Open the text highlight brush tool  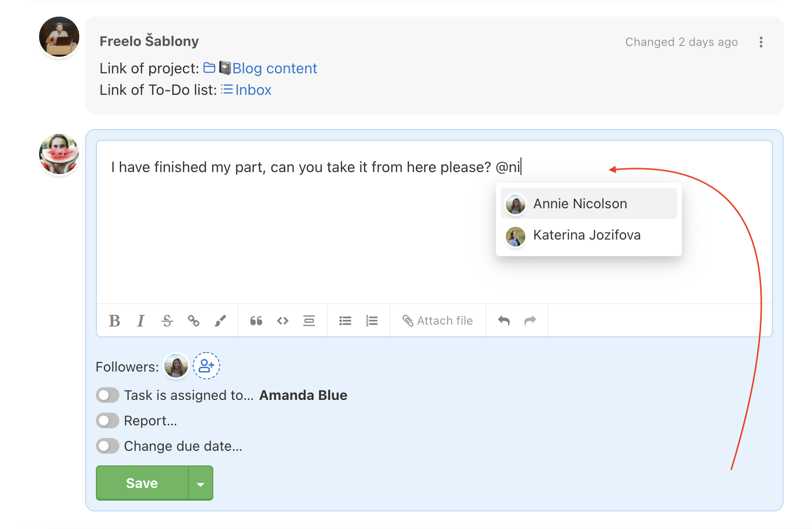[x=220, y=321]
